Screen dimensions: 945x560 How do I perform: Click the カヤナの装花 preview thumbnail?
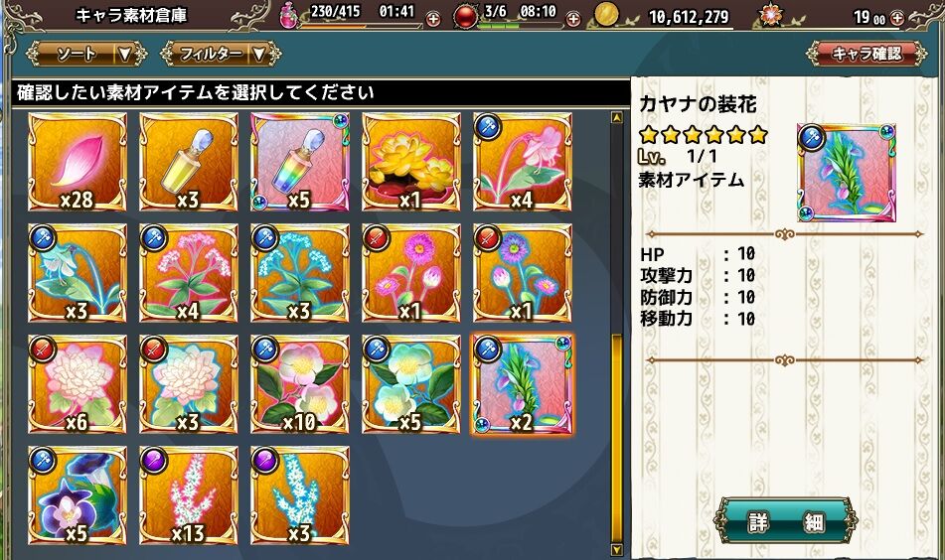[847, 173]
